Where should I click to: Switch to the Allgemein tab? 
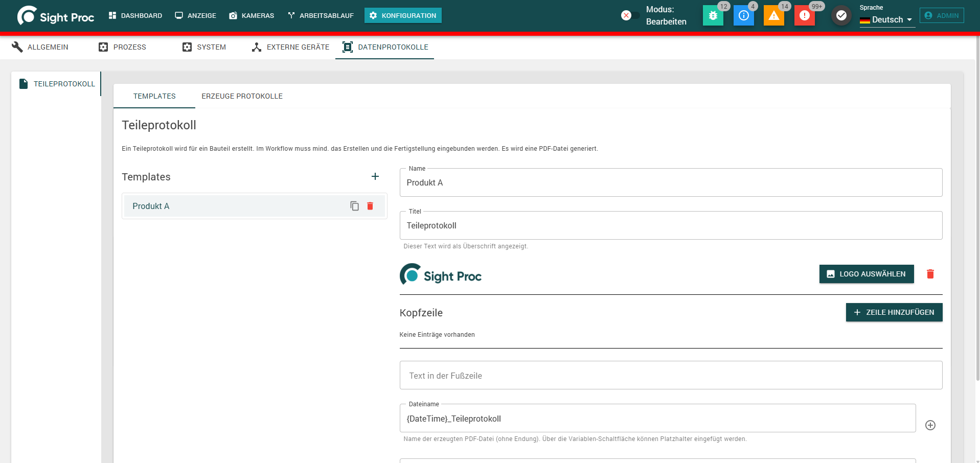point(40,47)
